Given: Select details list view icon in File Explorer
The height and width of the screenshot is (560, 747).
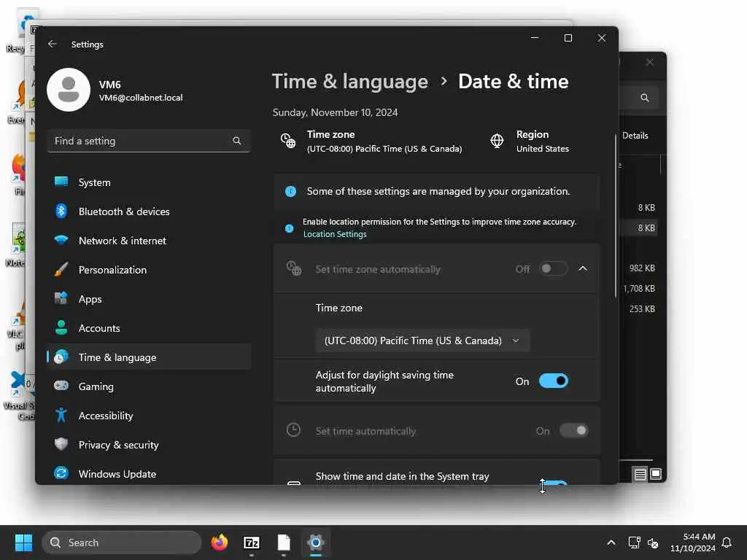Looking at the screenshot, I should [640, 474].
